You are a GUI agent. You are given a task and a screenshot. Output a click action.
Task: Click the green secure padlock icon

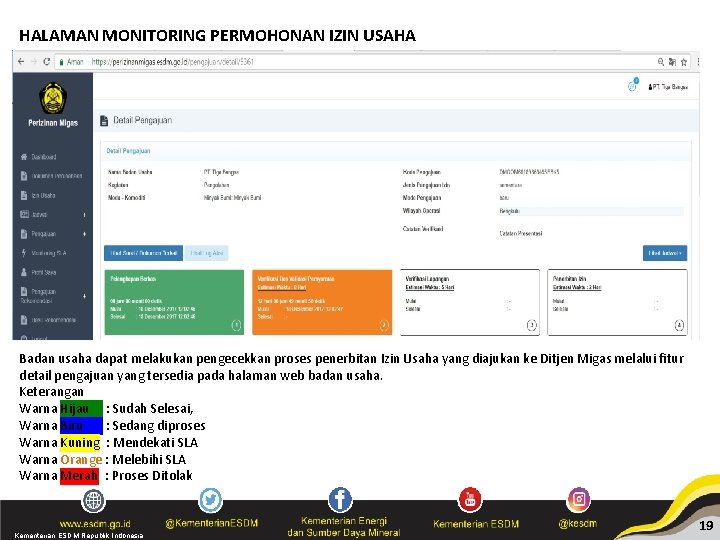pyautogui.click(x=61, y=62)
